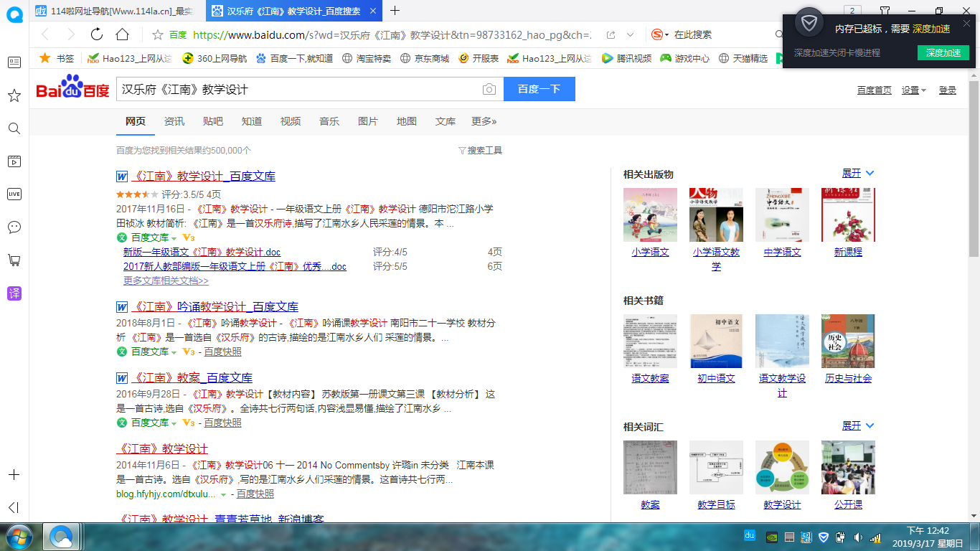980x551 pixels.
Task: Click the Baidu logo
Action: 72,88
